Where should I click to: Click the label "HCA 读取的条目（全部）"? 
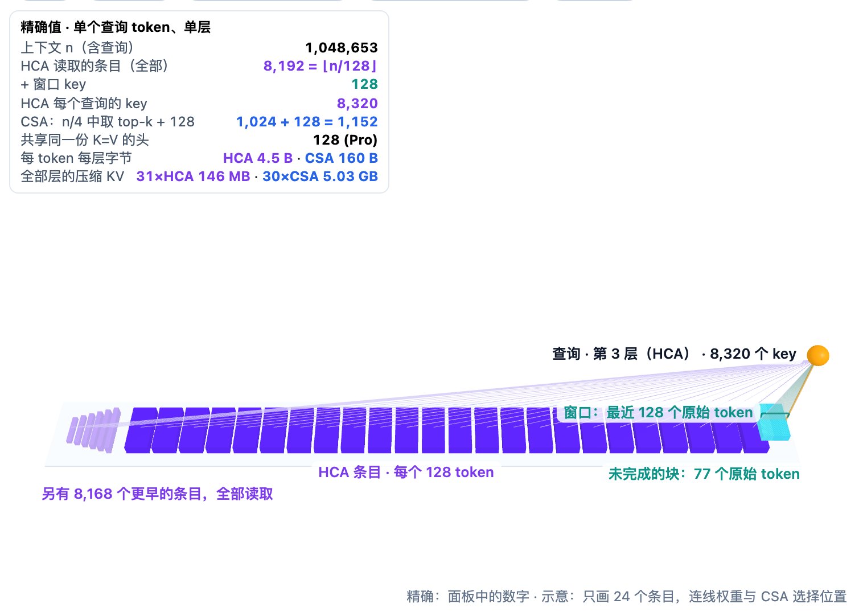(x=94, y=66)
